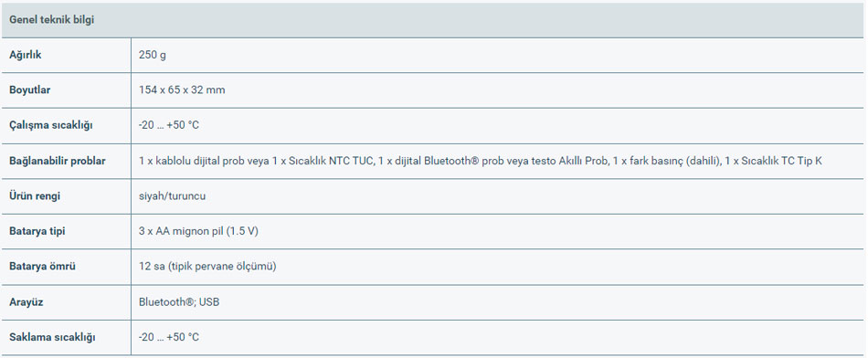
Task: Select the 'Arayüz' row label
Action: tap(26, 302)
